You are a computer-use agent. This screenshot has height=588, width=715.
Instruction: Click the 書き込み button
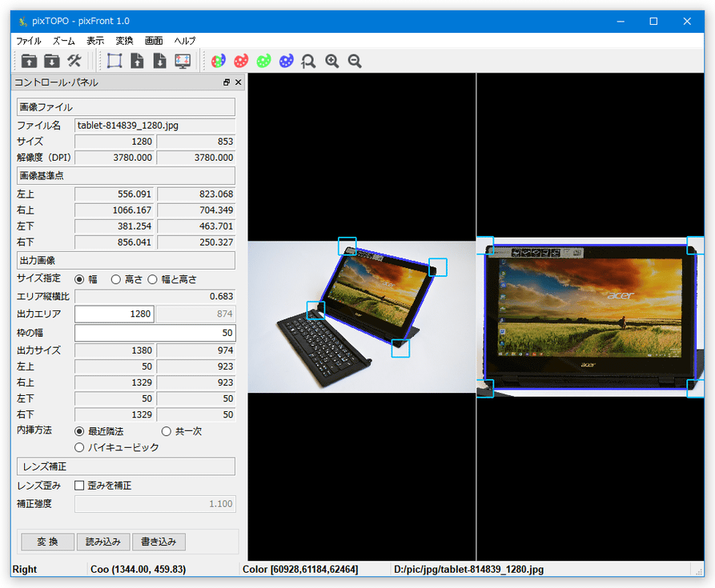(x=159, y=542)
